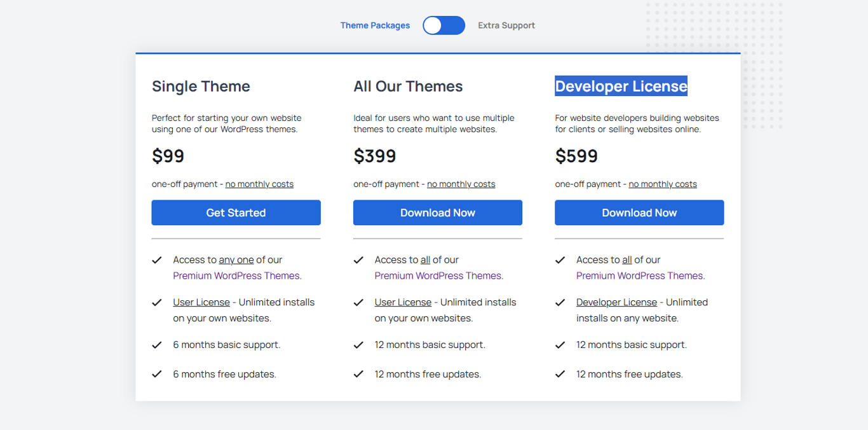Toggle the Theme Packages / Extra Support switch
This screenshot has height=430, width=868.
444,25
